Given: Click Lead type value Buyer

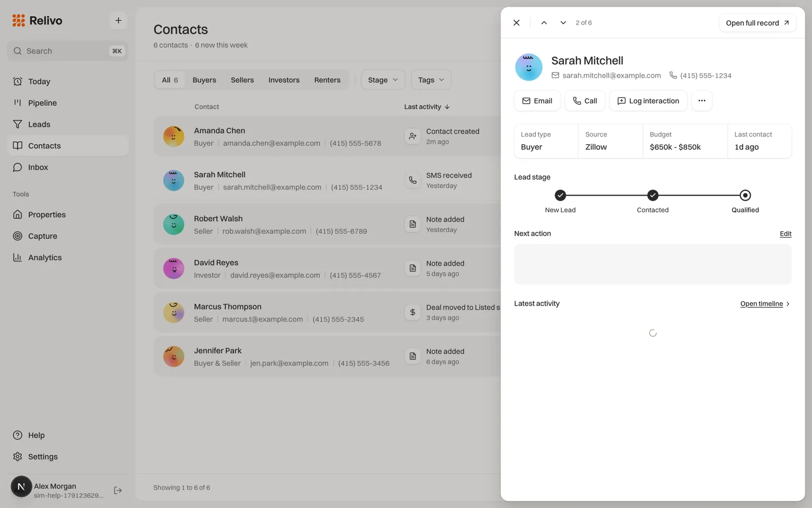Looking at the screenshot, I should (x=531, y=147).
